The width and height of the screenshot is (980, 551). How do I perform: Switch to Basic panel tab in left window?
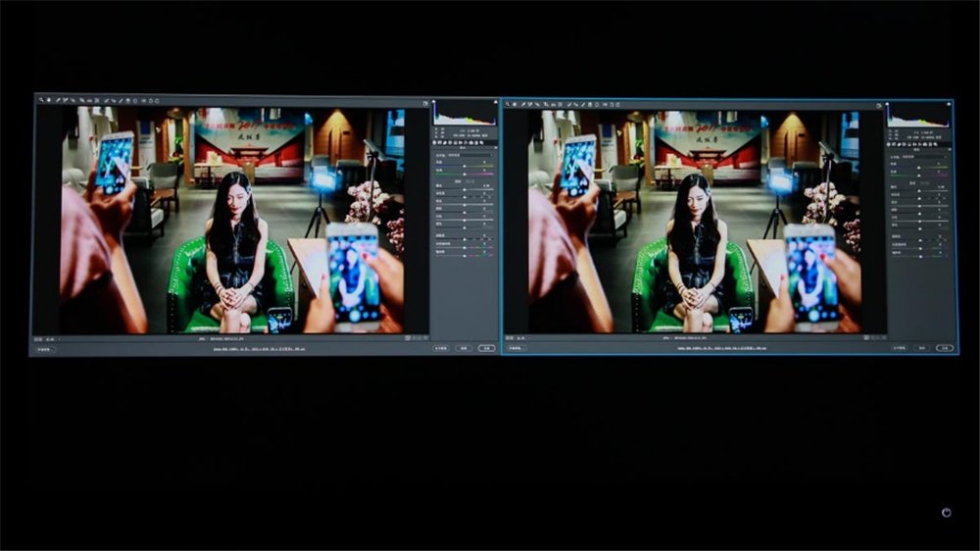coord(436,143)
